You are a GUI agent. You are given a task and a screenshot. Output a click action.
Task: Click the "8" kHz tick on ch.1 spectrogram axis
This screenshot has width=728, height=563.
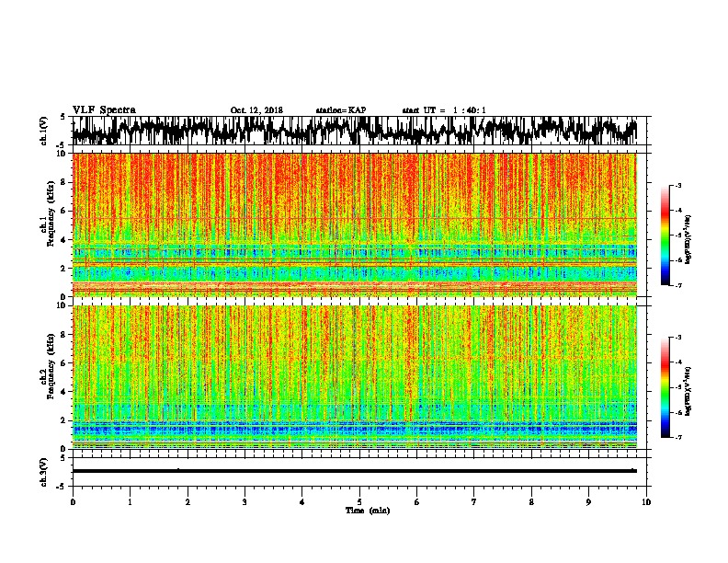pos(64,182)
